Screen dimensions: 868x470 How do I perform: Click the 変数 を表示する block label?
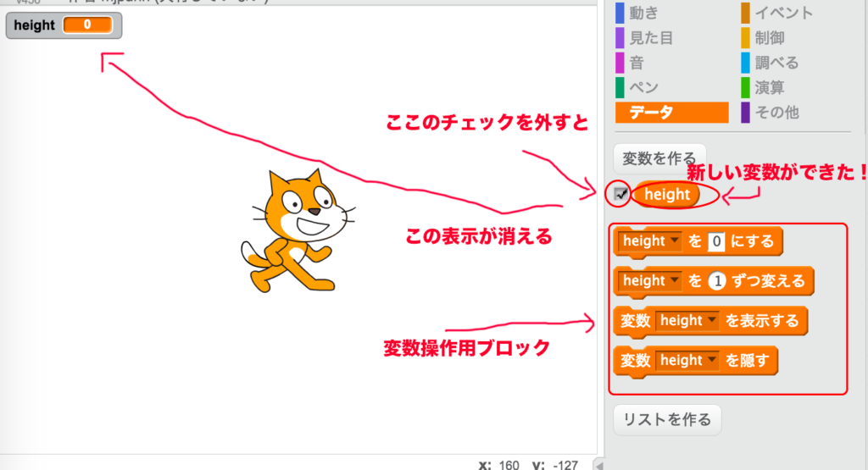[710, 321]
